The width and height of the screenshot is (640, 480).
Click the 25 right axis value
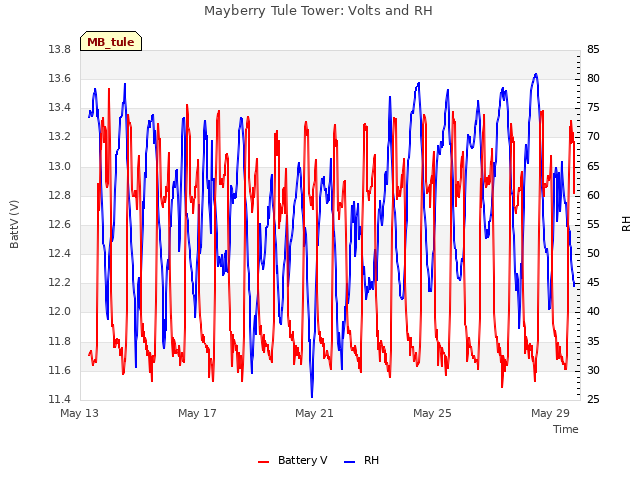click(x=593, y=400)
